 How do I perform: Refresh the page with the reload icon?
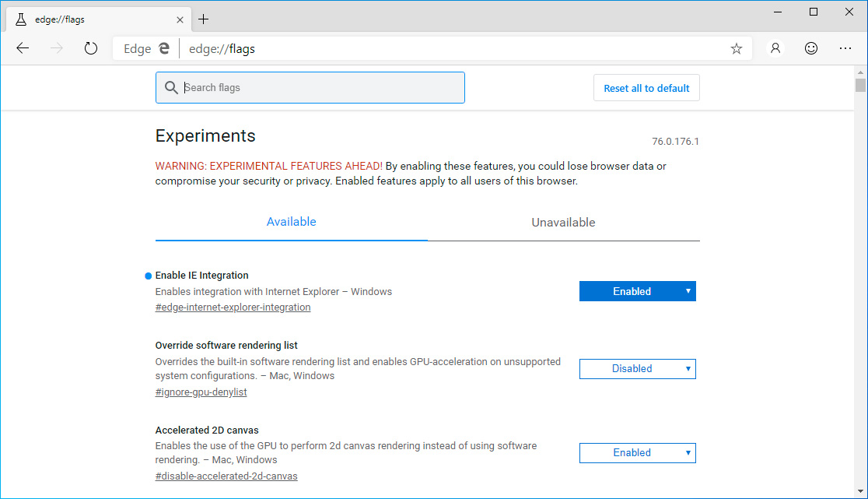[91, 48]
